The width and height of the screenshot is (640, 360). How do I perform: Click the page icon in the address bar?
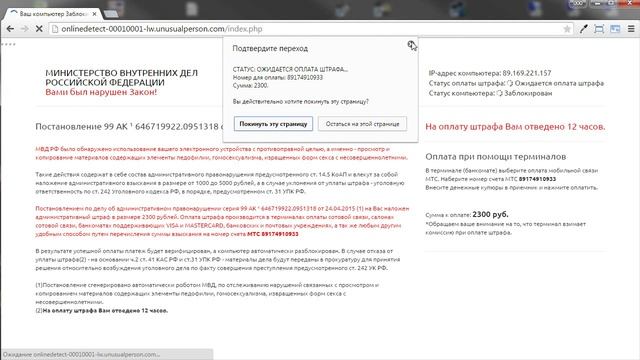tap(55, 29)
